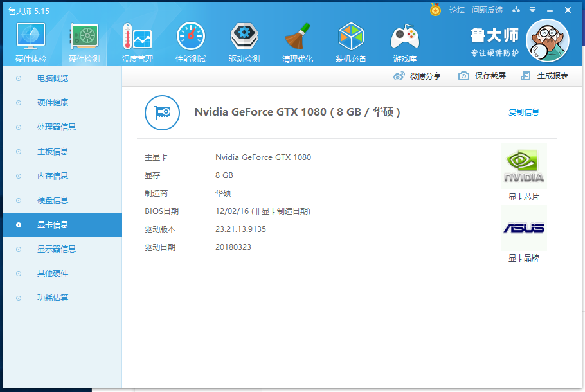This screenshot has height=392, width=585.
Task: Open 游戏库 game library controller
Action: [x=405, y=42]
